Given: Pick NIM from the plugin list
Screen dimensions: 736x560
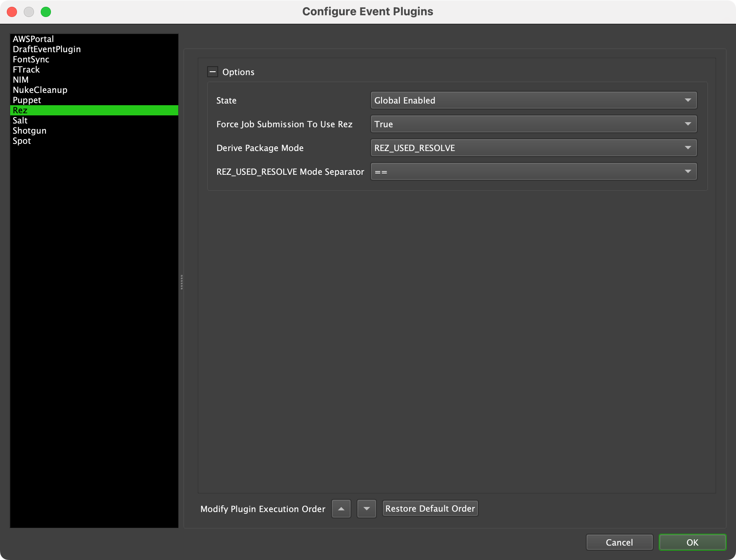Looking at the screenshot, I should (21, 80).
